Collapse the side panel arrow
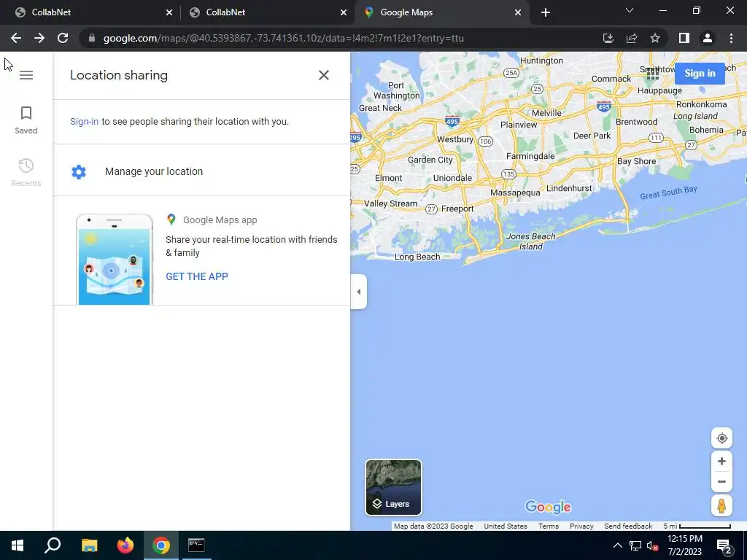 pyautogui.click(x=359, y=292)
